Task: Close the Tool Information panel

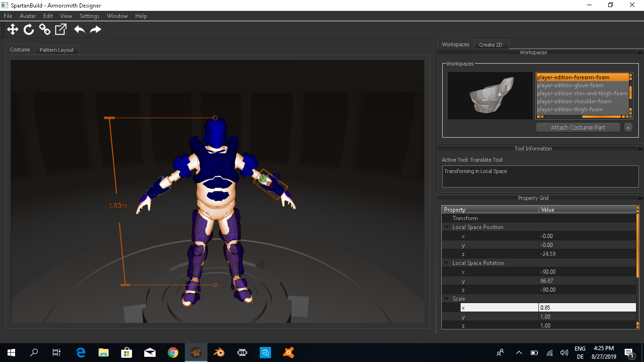Action: (640, 149)
